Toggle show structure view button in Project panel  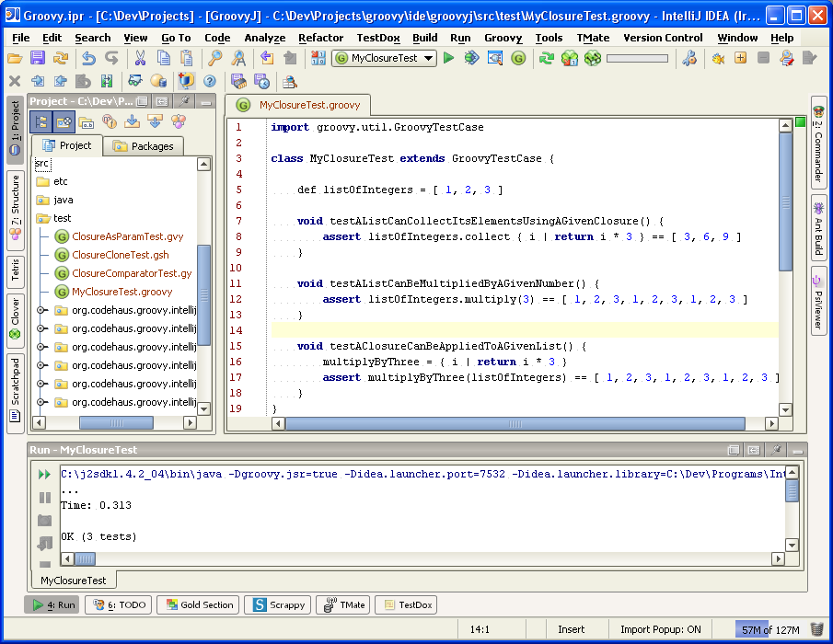[179, 122]
